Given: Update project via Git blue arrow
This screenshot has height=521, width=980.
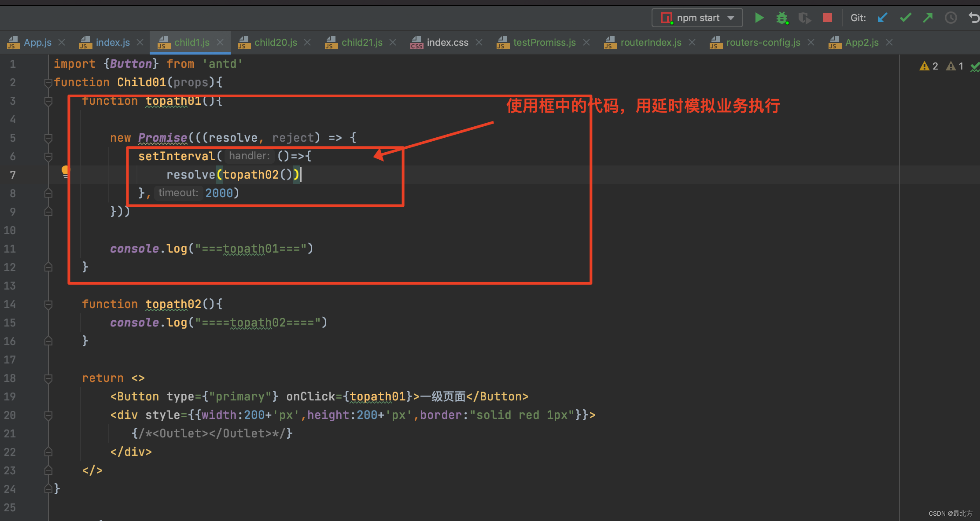Looking at the screenshot, I should click(x=882, y=18).
